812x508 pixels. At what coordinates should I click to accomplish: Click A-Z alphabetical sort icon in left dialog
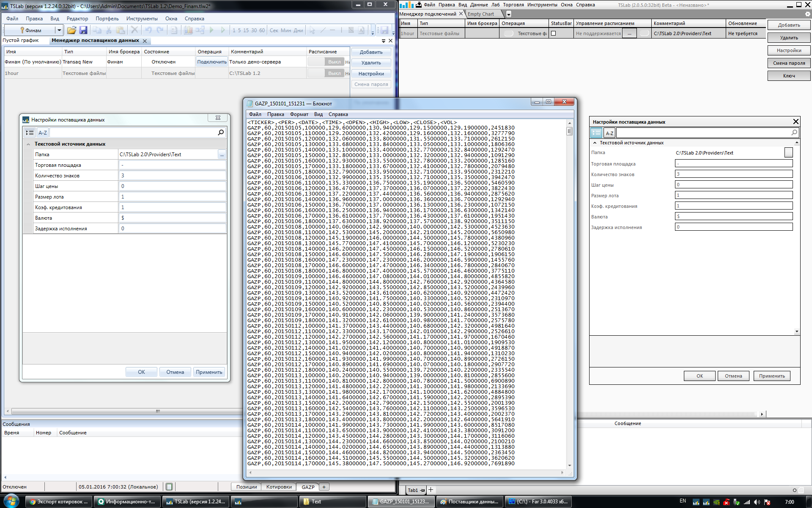click(x=43, y=133)
